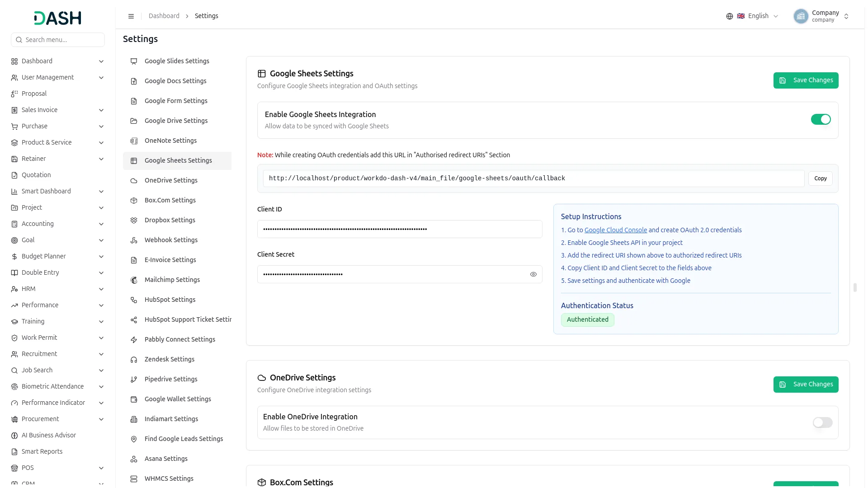Image resolution: width=868 pixels, height=488 pixels.
Task: Click the Company avatar image
Action: coord(801,16)
